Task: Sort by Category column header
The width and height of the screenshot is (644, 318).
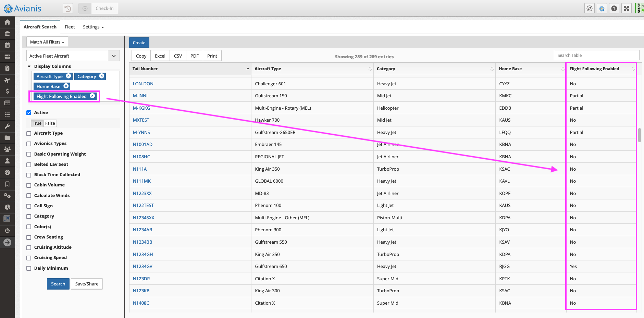Action: pos(434,69)
